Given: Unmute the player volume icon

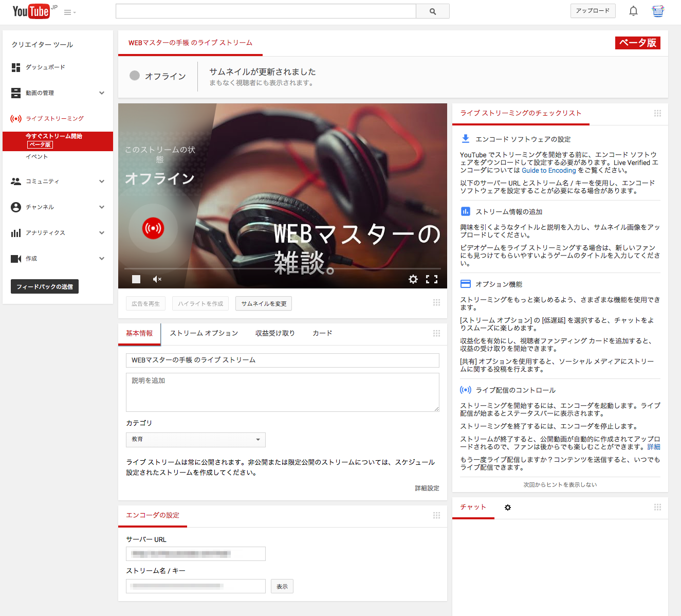Looking at the screenshot, I should [157, 279].
